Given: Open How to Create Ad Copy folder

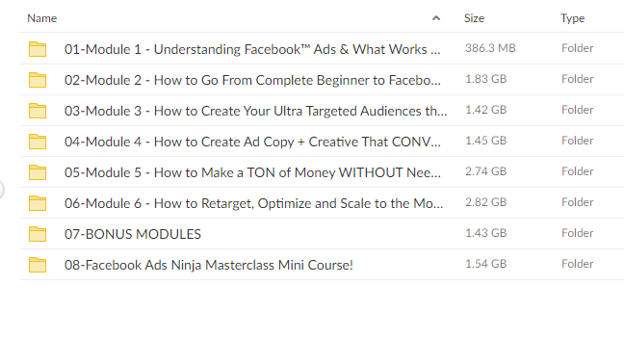Looking at the screenshot, I should (x=252, y=142).
